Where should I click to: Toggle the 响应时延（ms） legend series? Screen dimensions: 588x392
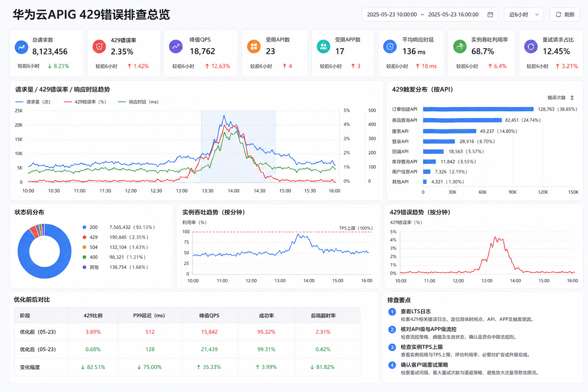(138, 102)
